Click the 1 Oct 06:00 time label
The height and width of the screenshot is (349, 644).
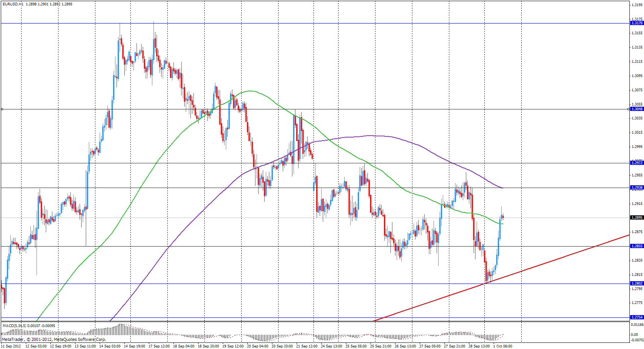pyautogui.click(x=502, y=346)
